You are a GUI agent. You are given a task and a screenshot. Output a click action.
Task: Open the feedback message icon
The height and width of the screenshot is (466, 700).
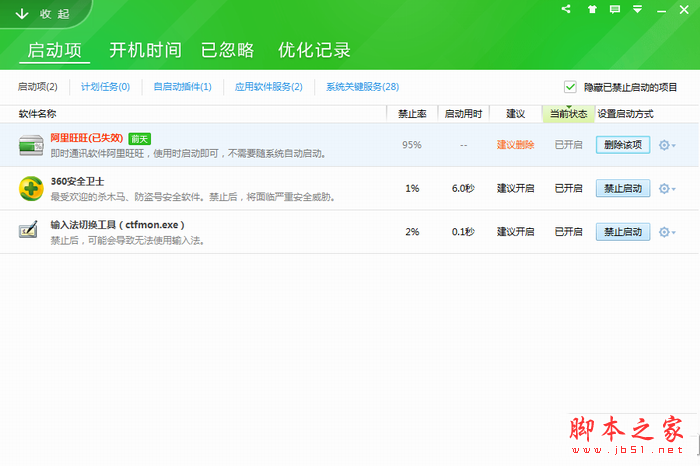615,9
